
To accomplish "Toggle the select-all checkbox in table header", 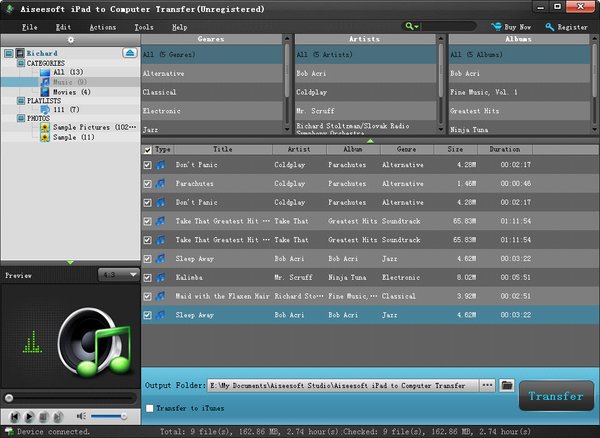I will (x=147, y=149).
